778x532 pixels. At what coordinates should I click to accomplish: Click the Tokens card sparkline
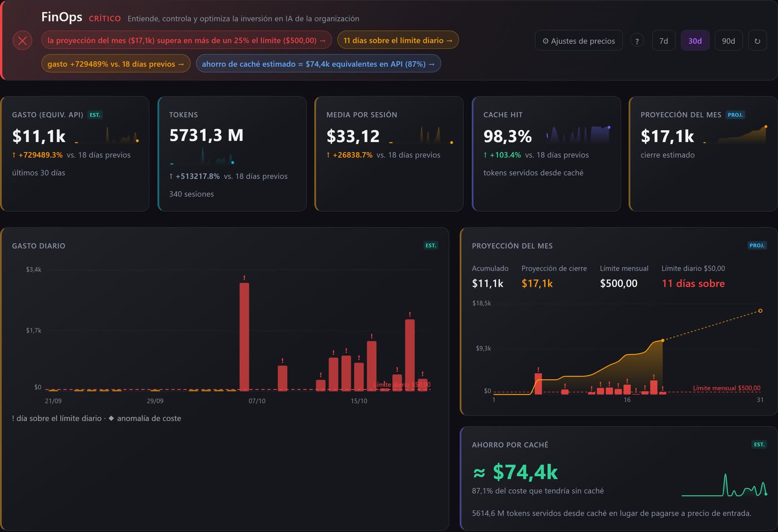[202, 157]
